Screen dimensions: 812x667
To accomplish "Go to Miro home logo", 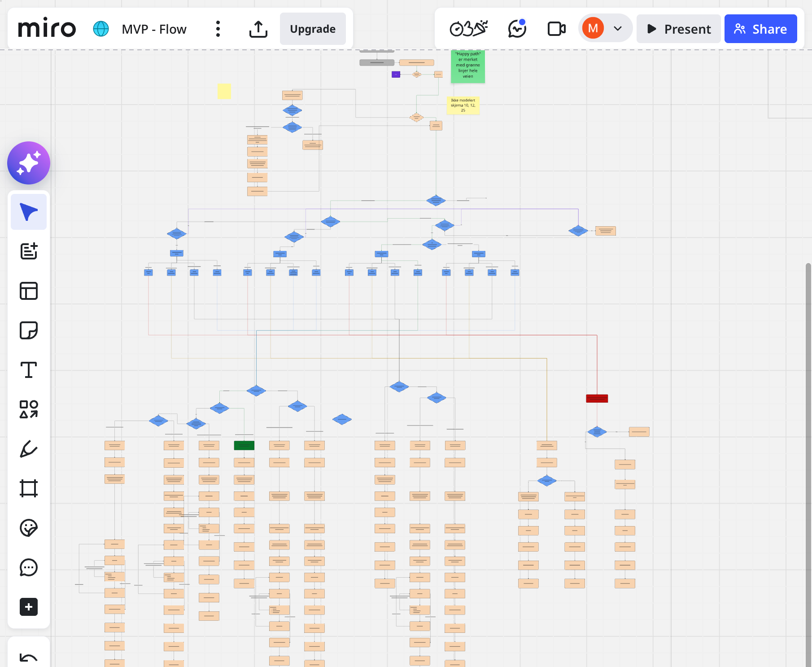I will click(x=47, y=29).
